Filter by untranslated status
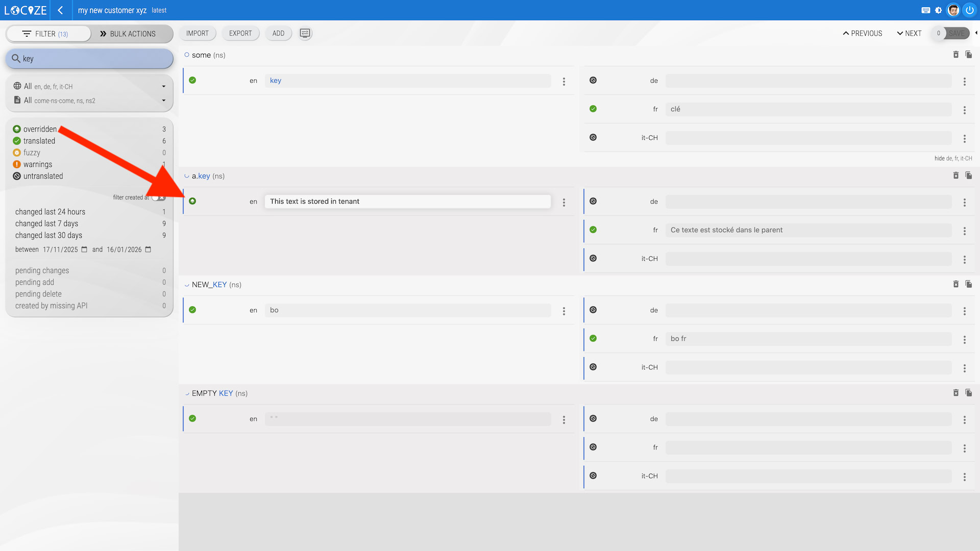 pos(43,176)
